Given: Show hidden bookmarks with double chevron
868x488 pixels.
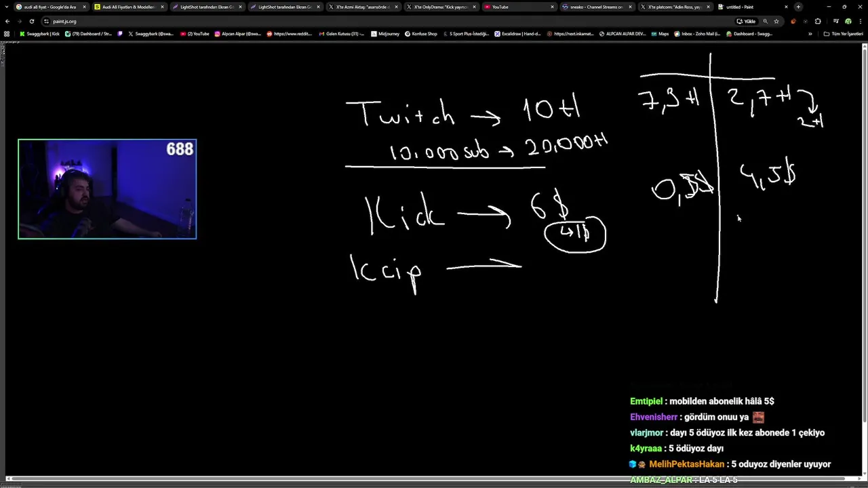Looking at the screenshot, I should [810, 34].
